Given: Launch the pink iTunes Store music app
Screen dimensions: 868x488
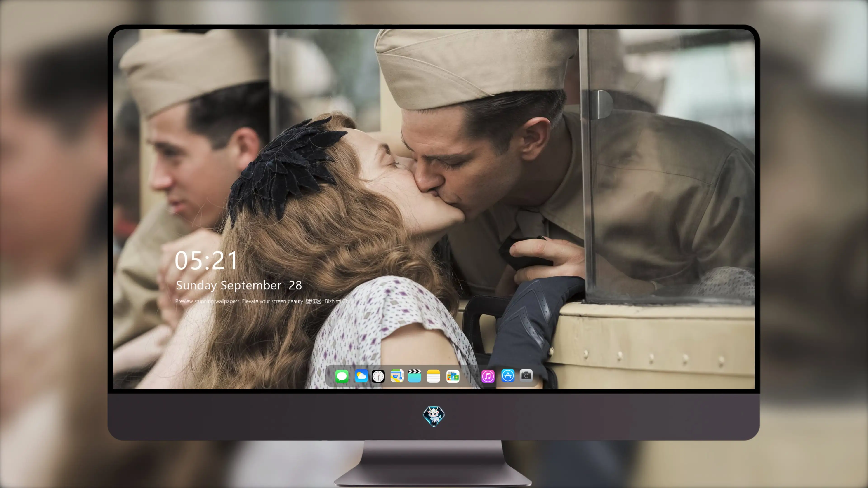Looking at the screenshot, I should pos(488,376).
